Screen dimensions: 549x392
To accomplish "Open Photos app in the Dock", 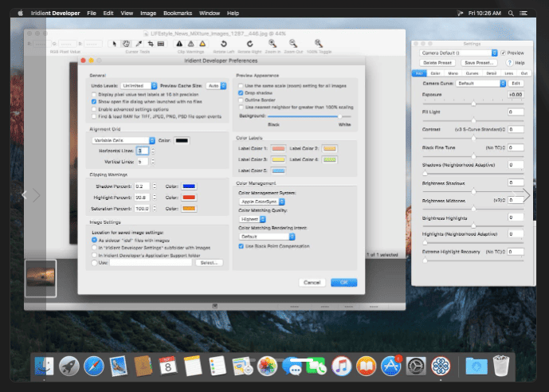I will pos(267,366).
